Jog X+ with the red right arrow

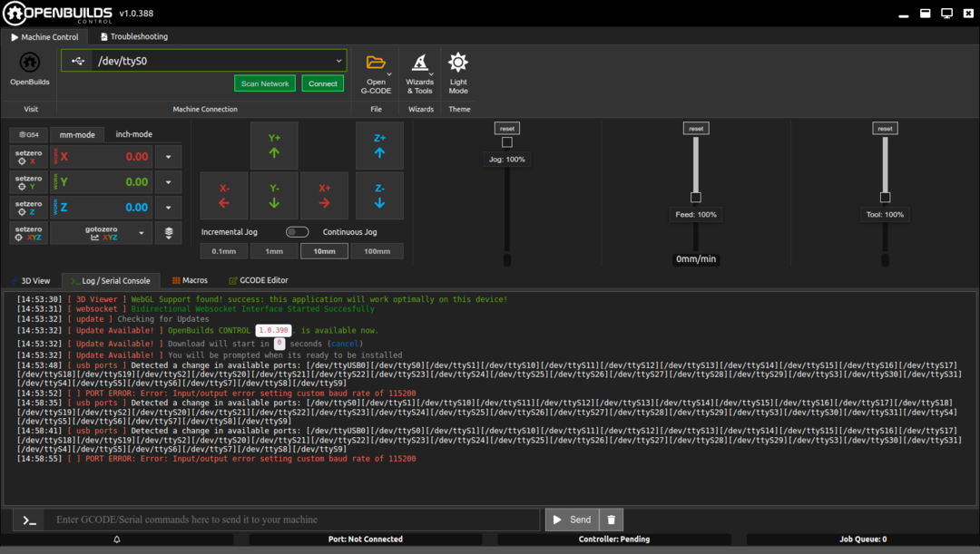point(324,196)
